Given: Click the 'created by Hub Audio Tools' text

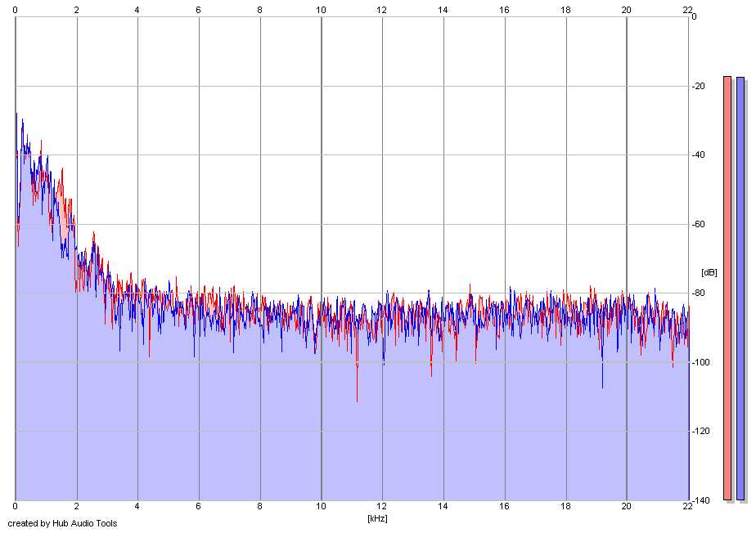Looking at the screenshot, I should tap(62, 523).
